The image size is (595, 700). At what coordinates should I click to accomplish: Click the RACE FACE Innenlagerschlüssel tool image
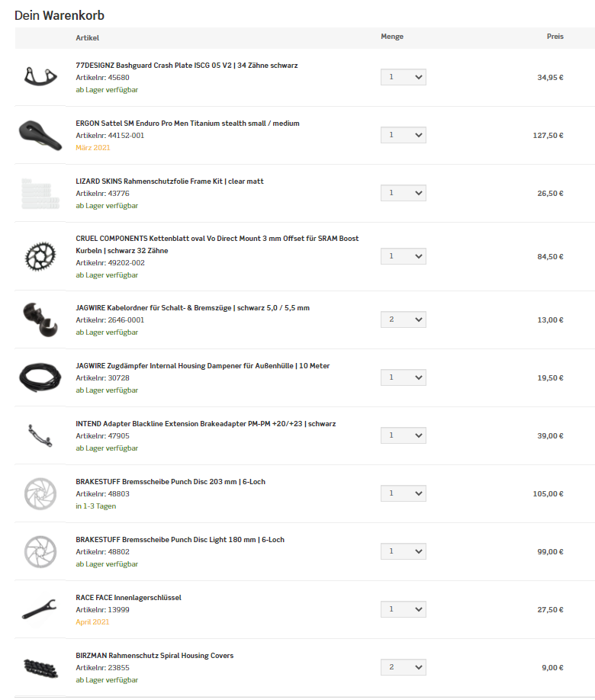tap(40, 610)
